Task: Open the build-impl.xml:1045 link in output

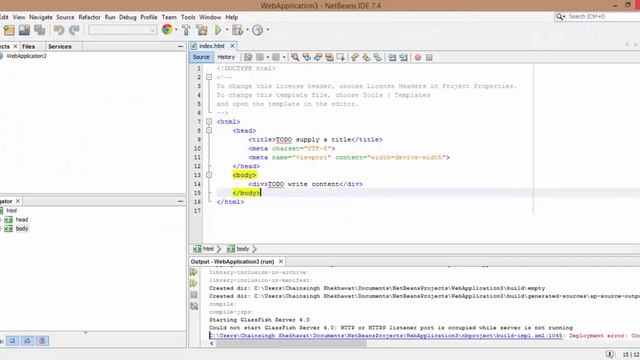Action: (x=386, y=336)
